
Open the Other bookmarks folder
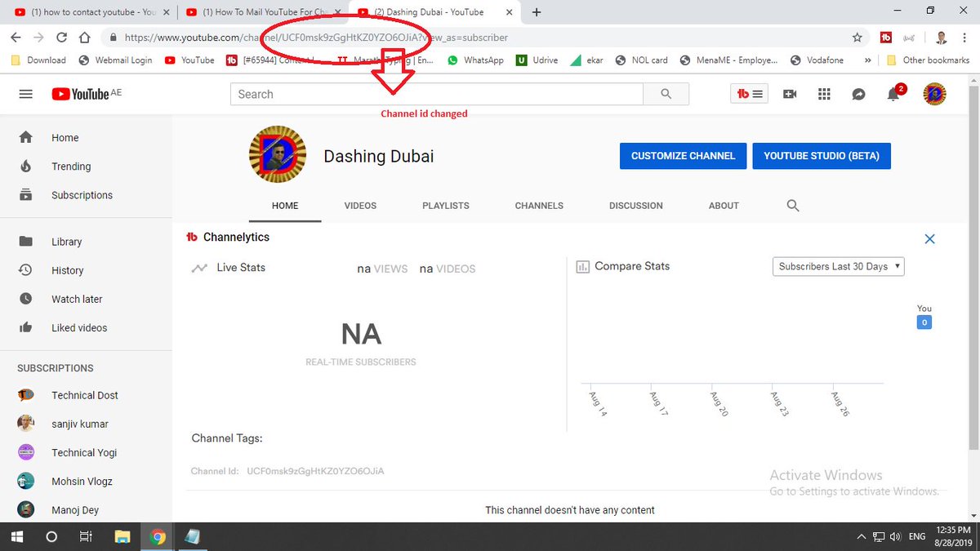click(928, 60)
